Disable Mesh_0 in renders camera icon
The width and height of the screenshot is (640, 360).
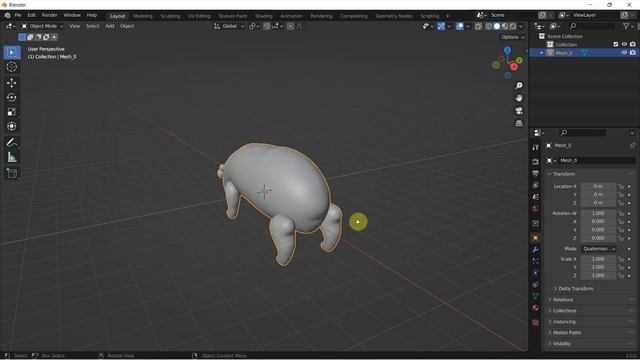[x=633, y=53]
